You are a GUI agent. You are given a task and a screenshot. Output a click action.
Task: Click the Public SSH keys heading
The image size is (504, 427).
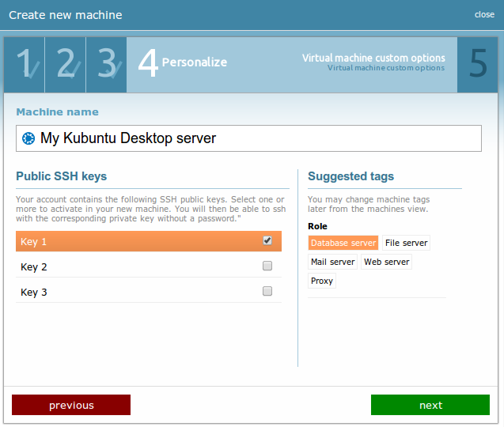tap(62, 176)
